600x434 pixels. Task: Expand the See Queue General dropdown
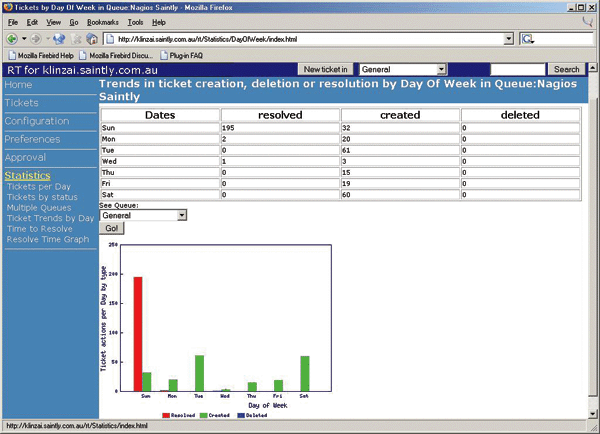[181, 214]
